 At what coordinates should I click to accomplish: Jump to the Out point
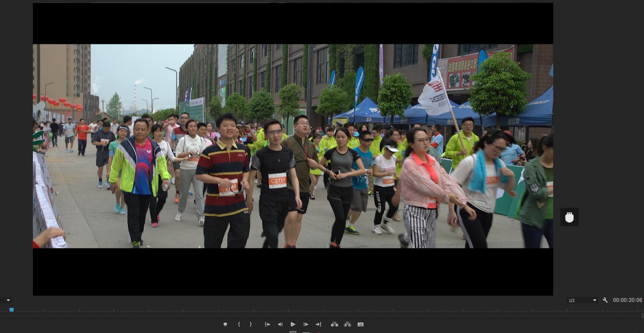318,324
